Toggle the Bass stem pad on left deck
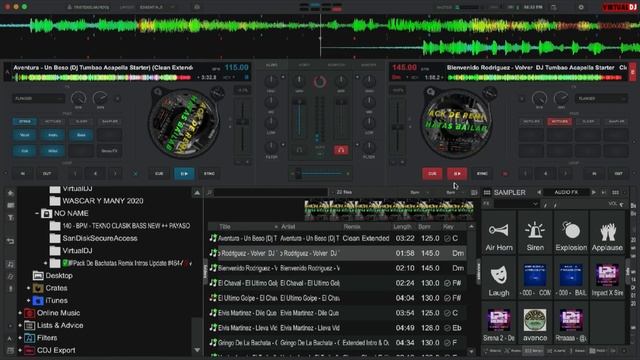Screen dimensions: 640x360 click(81, 135)
